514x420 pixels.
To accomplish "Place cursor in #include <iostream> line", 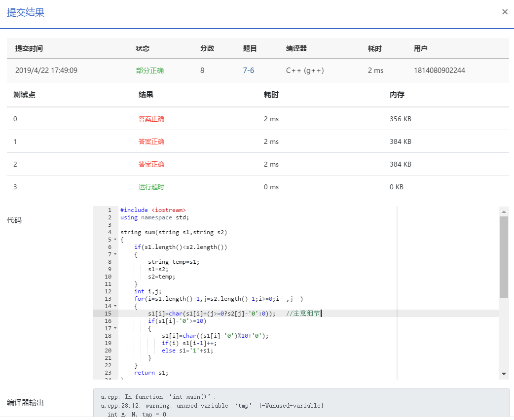I will tap(153, 210).
